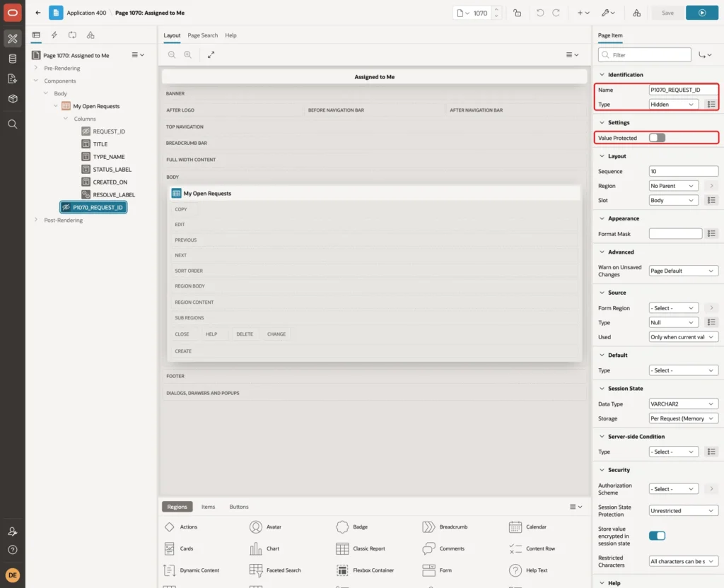Select the Items gallery tab

click(x=209, y=507)
